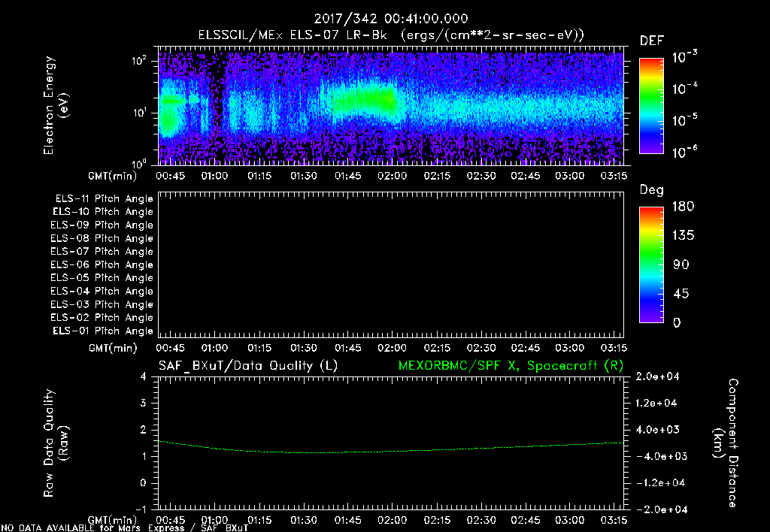Click the ELS-04 Pitch Angle label
The image size is (770, 532).
tap(102, 291)
